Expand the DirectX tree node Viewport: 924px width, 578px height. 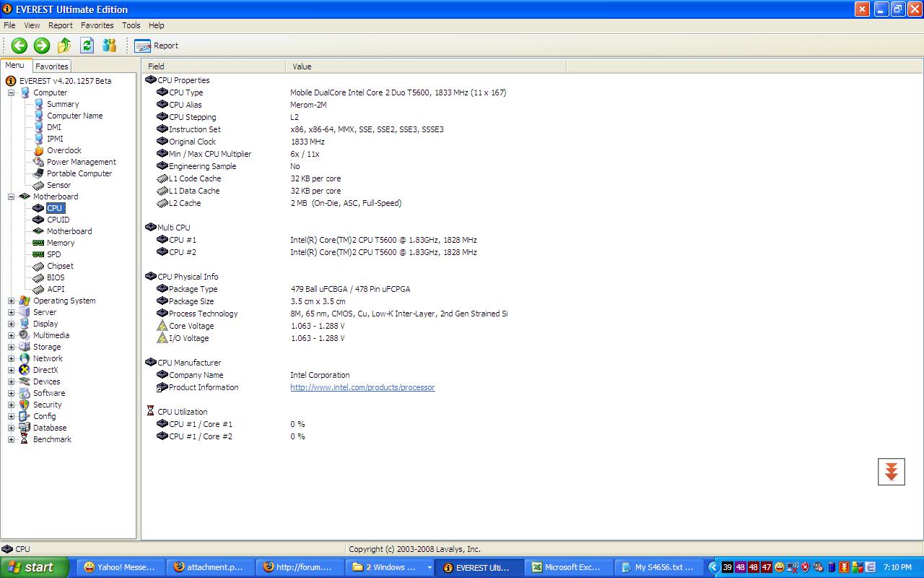point(11,370)
